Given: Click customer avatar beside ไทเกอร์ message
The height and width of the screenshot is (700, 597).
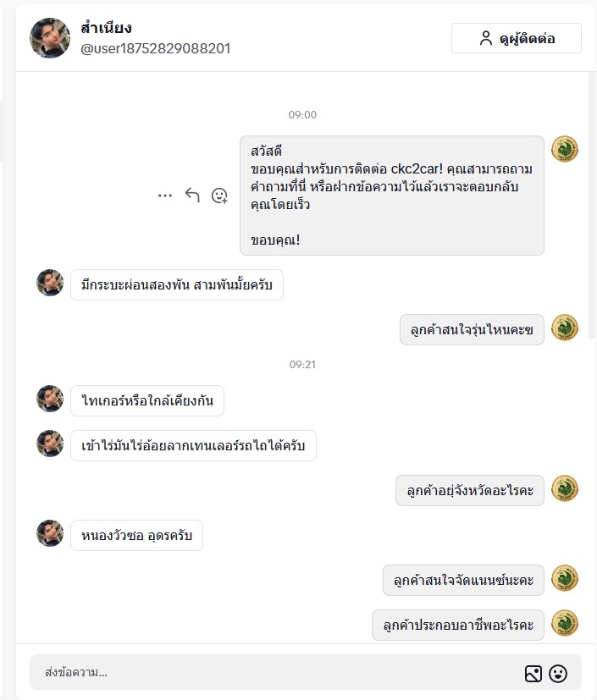Looking at the screenshot, I should [50, 399].
